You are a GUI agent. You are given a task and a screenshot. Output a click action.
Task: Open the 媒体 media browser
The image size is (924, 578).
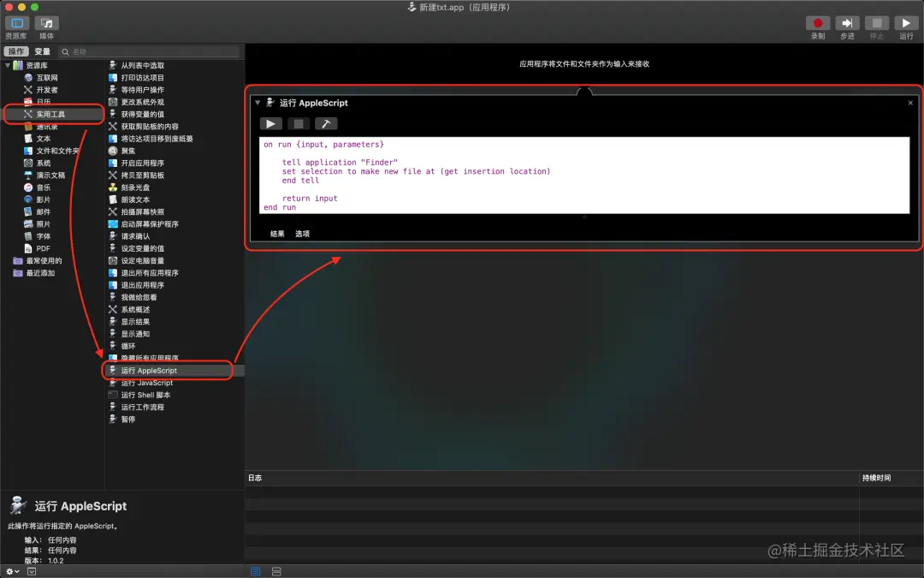point(46,23)
